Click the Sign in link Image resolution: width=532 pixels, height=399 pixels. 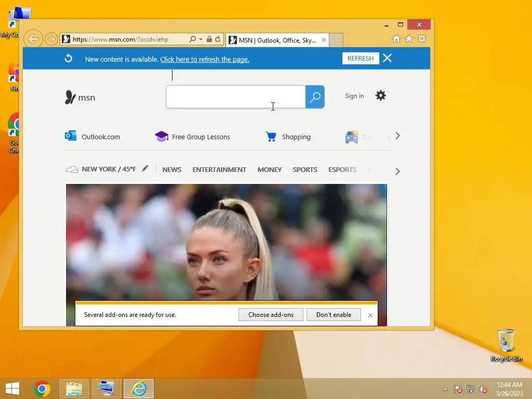click(x=354, y=96)
